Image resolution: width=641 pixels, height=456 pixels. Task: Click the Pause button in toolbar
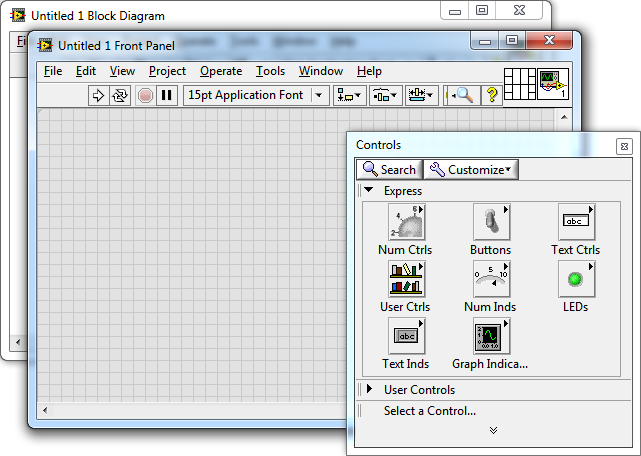coord(166,96)
